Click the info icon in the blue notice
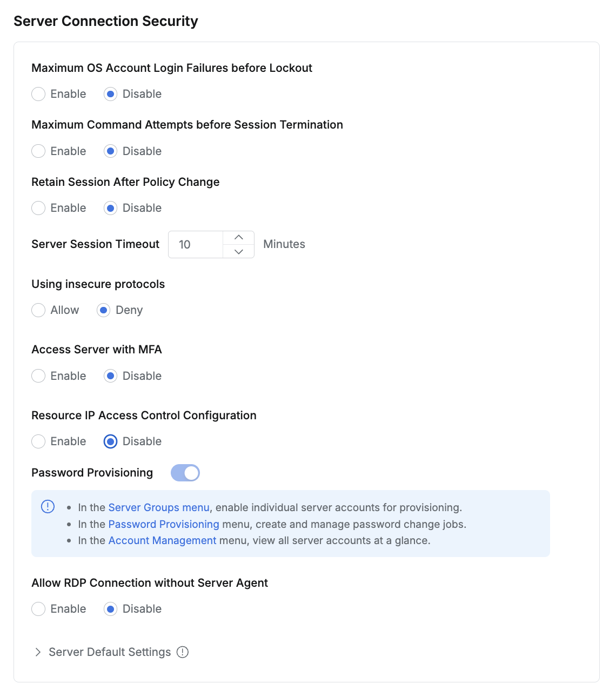The image size is (616, 697). point(48,506)
